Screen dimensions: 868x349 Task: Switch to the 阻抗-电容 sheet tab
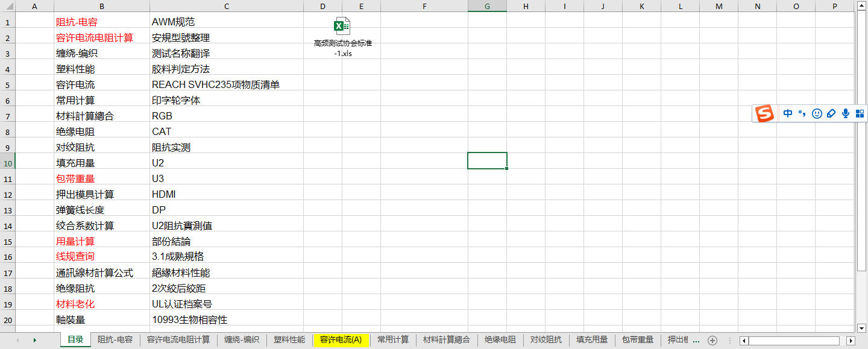pos(115,340)
